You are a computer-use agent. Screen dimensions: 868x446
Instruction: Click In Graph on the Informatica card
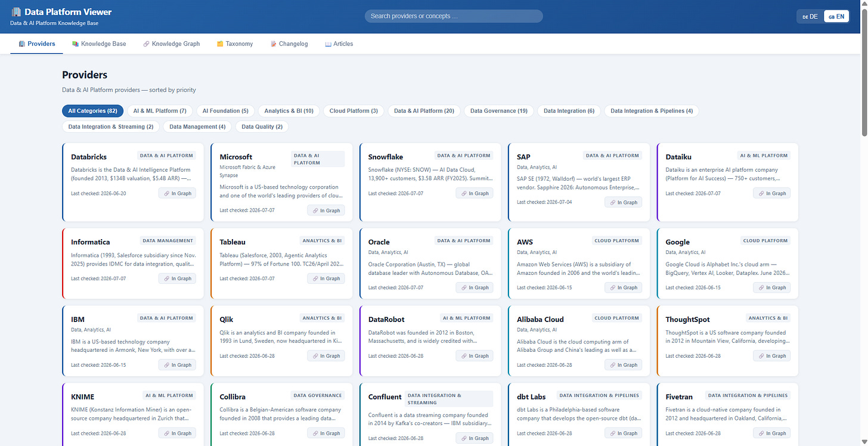(x=177, y=278)
